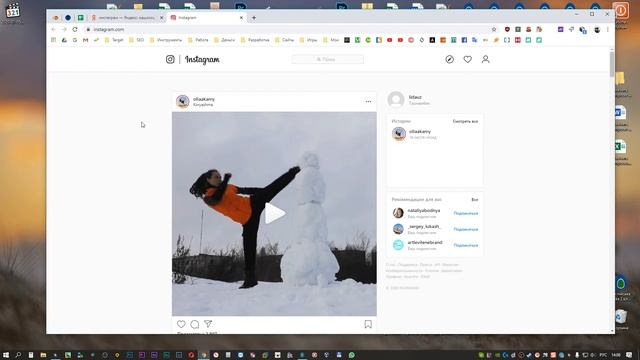Viewport: 640px width, 360px height.
Task: Click page vertical scrollbar thumb
Action: tap(612, 64)
